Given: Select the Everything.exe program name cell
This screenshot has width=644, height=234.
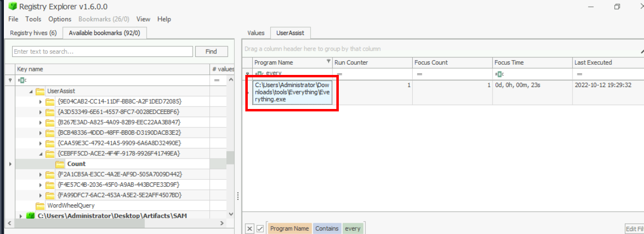Looking at the screenshot, I should pyautogui.click(x=293, y=92).
